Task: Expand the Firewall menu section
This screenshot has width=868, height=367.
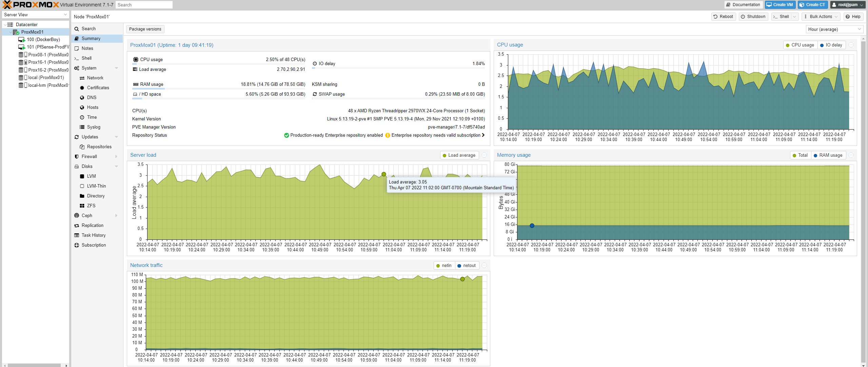Action: click(117, 157)
